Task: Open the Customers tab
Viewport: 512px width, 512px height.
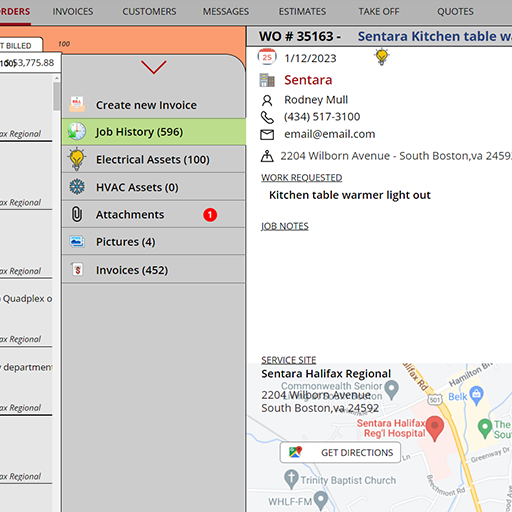Action: click(149, 12)
